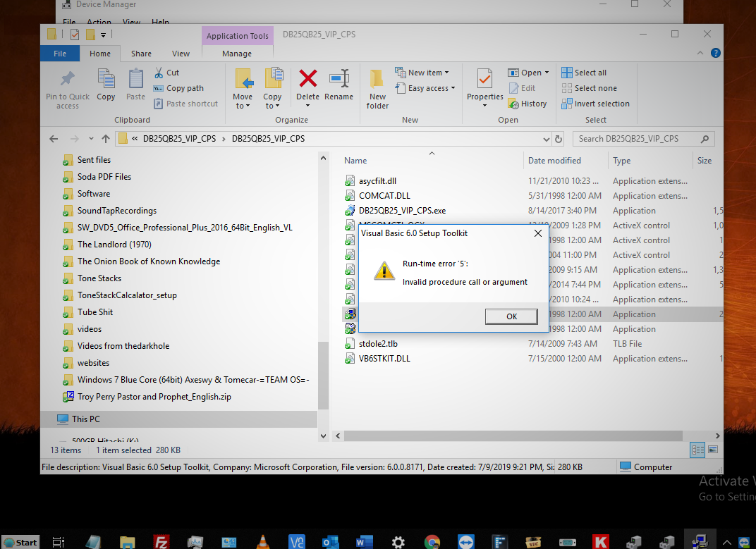The image size is (756, 549).
Task: Open the File tab
Action: (60, 54)
